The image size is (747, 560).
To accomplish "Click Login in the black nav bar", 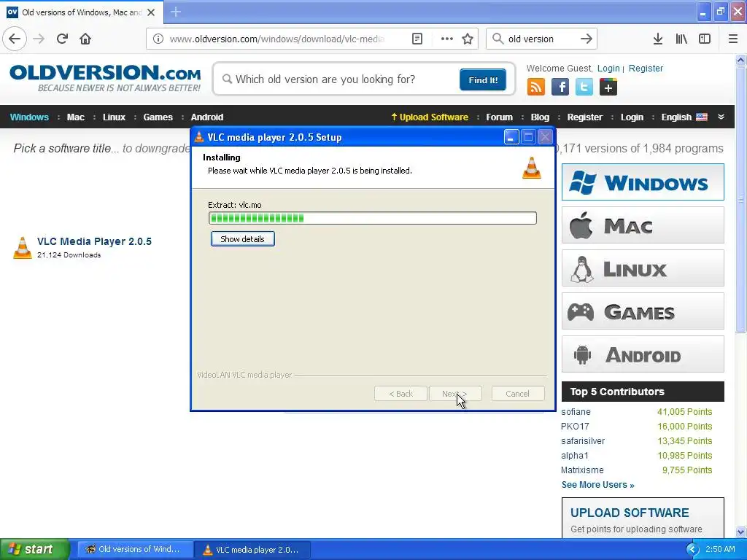I will click(x=632, y=117).
